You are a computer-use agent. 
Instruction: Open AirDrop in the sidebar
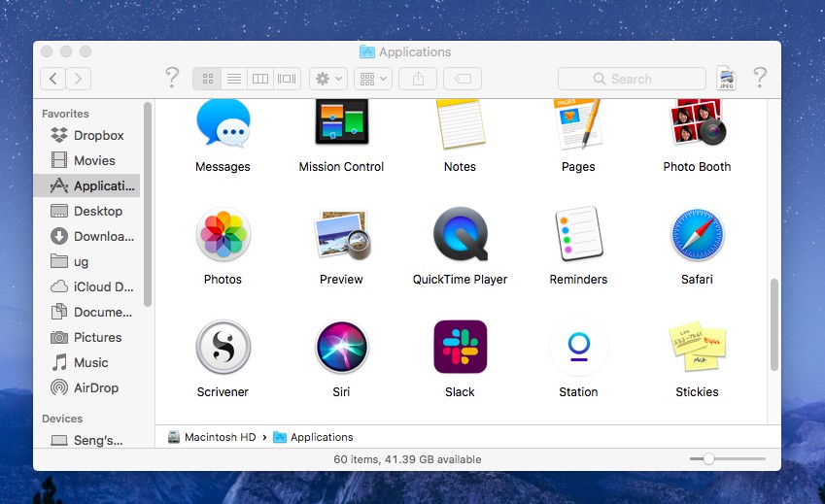click(x=87, y=387)
